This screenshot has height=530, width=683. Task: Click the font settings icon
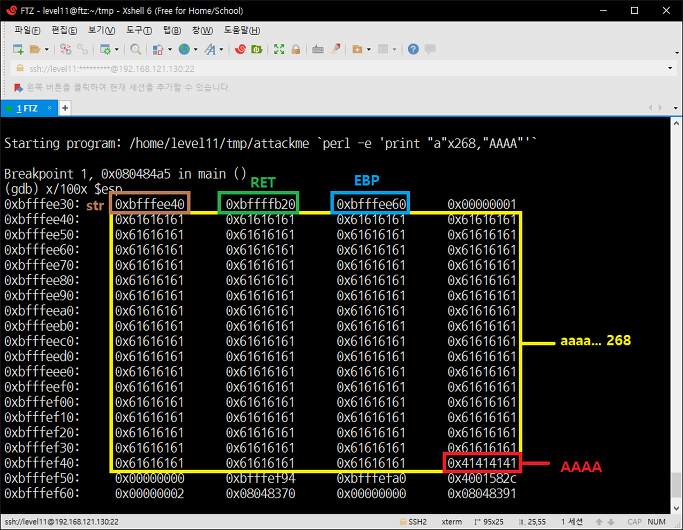click(x=210, y=49)
